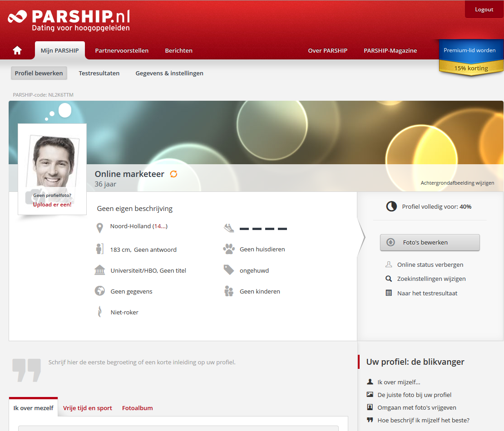Viewport: 504px width, 431px height.
Task: Click the 183 cm, Geen antwoord text
Action: (x=143, y=250)
